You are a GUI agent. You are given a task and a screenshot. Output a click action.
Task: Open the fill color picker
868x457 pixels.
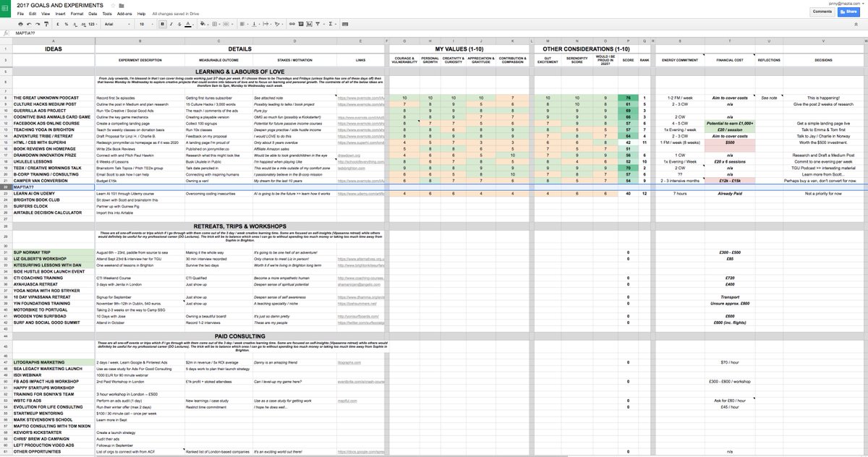pos(204,24)
